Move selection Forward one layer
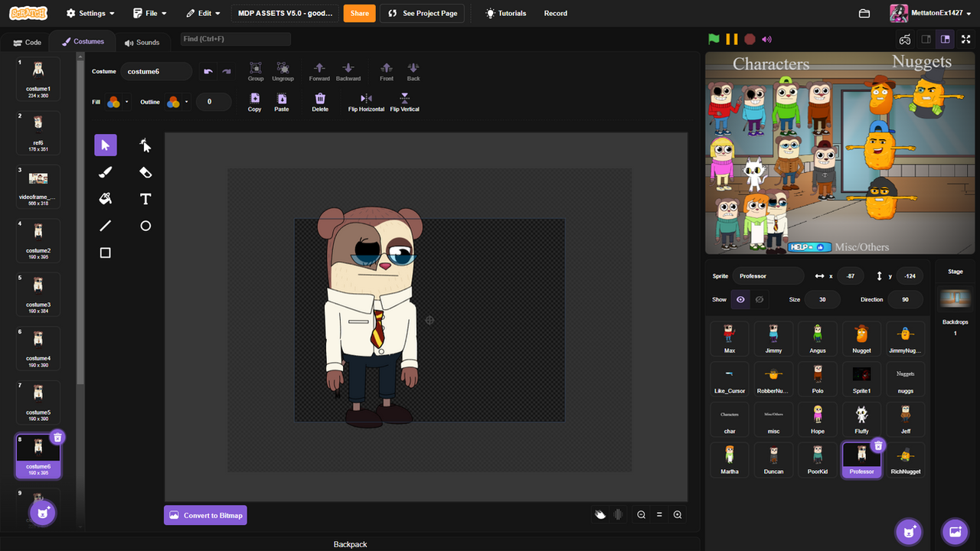 point(319,71)
